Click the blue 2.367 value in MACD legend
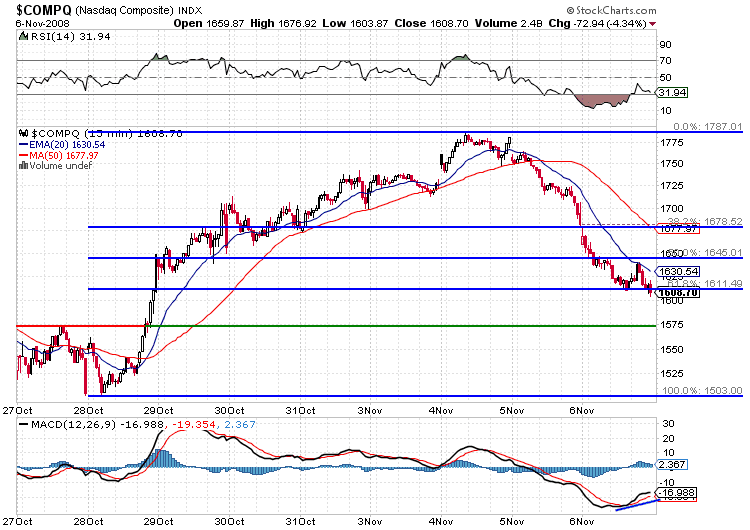This screenshot has height=530, width=750. coord(238,424)
